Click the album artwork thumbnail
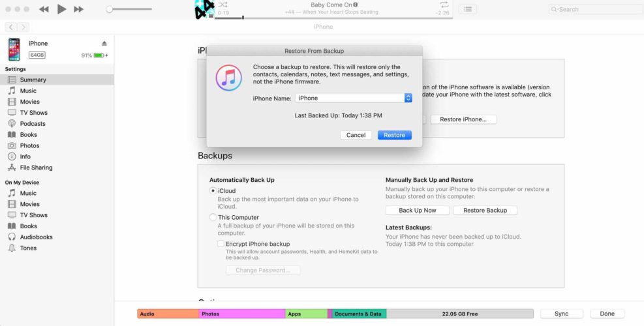Image resolution: width=644 pixels, height=326 pixels. pos(204,9)
